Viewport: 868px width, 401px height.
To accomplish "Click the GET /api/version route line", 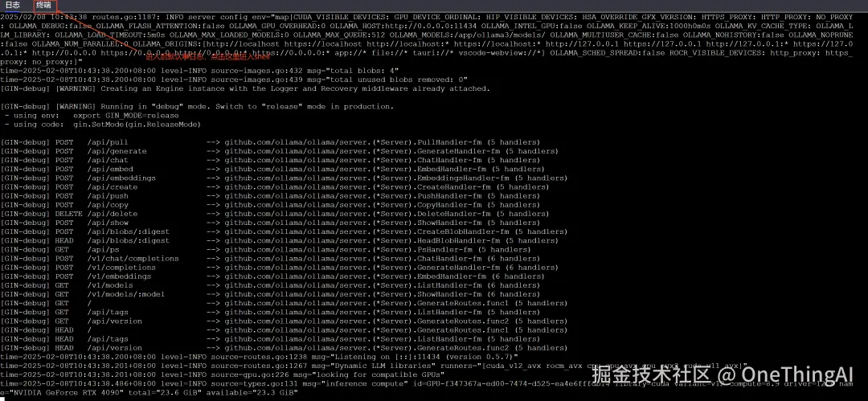I will point(284,321).
